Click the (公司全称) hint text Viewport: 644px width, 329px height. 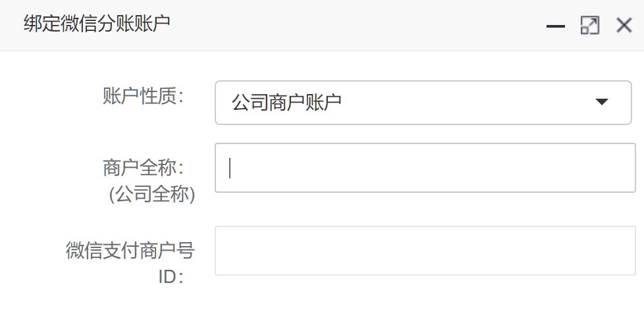click(152, 195)
